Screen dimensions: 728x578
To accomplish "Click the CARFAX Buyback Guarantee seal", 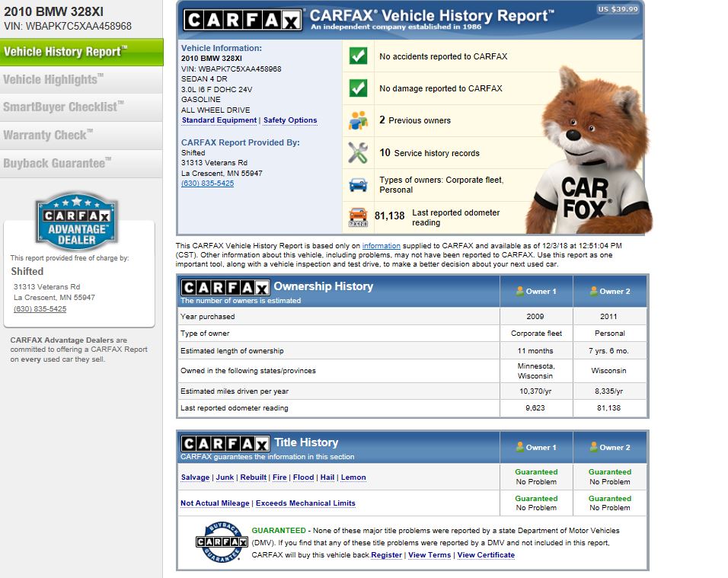I will coord(222,541).
